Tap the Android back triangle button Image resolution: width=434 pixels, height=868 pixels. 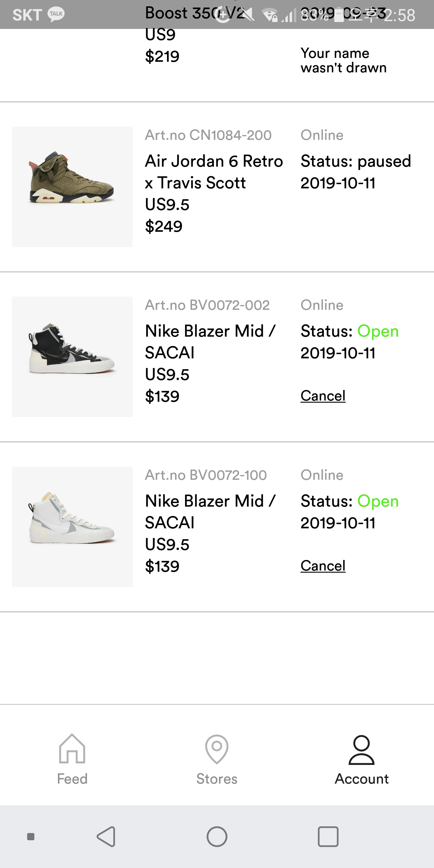click(x=106, y=836)
